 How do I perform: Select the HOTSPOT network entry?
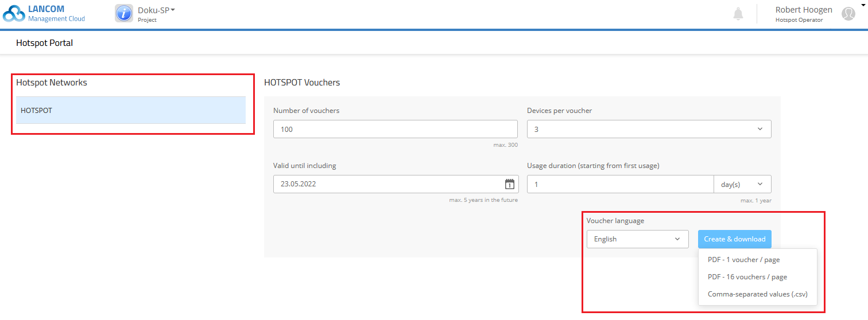(x=131, y=110)
